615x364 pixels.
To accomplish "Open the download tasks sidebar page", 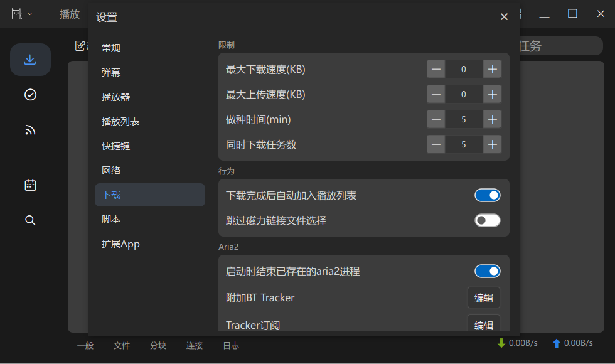I will point(30,60).
